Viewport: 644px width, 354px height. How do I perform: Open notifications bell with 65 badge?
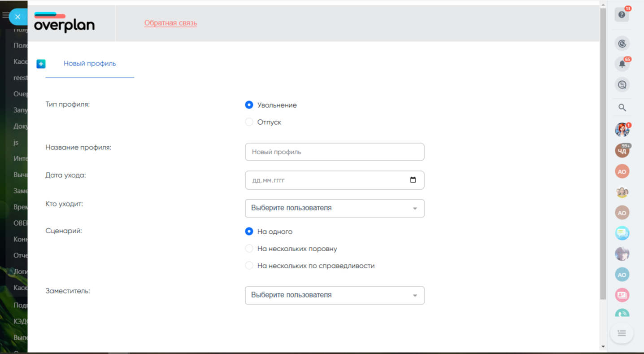(x=622, y=64)
